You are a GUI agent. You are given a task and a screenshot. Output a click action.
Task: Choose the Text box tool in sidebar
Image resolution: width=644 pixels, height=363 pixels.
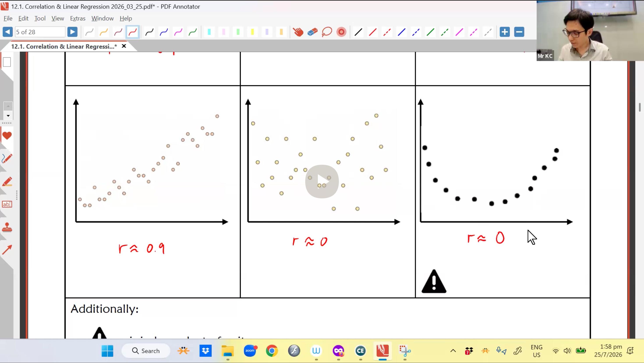(7, 204)
